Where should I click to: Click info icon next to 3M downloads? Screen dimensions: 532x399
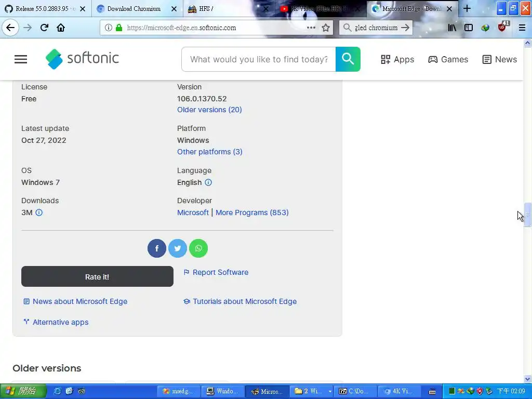[x=39, y=212]
